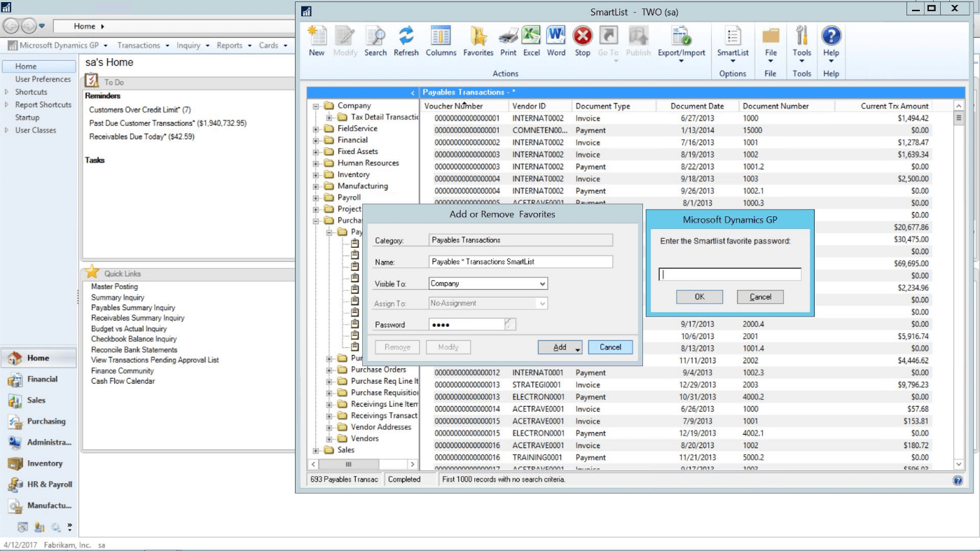Click the Password field in Favorites dialog
The image size is (980, 551).
tap(466, 324)
